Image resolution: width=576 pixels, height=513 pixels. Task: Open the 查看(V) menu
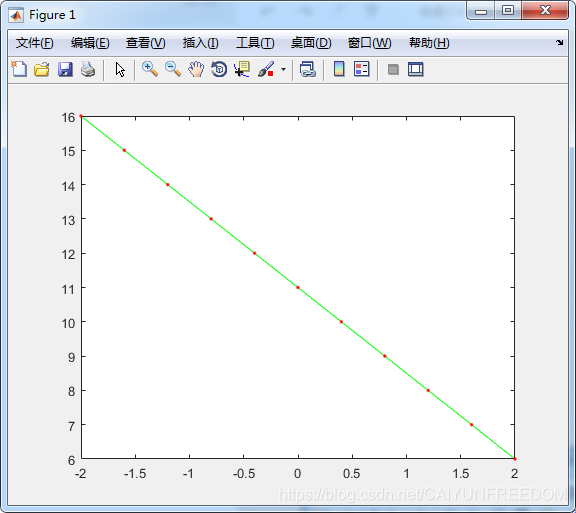tap(145, 43)
